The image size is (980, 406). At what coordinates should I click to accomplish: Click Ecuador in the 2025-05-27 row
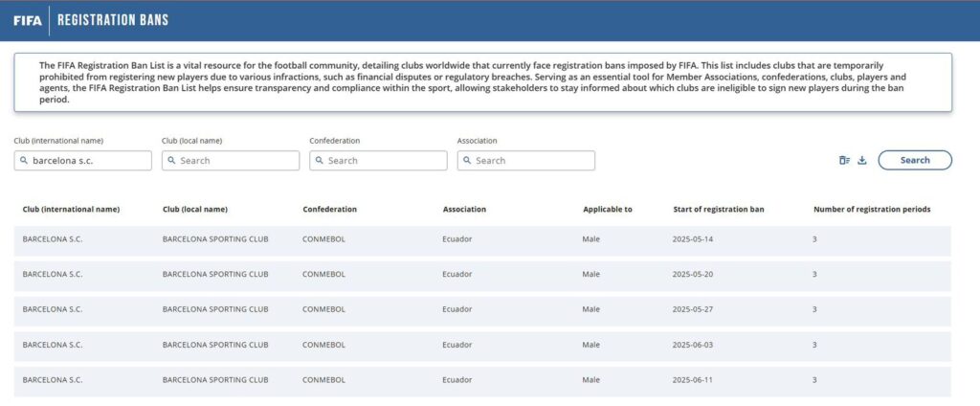(x=457, y=309)
